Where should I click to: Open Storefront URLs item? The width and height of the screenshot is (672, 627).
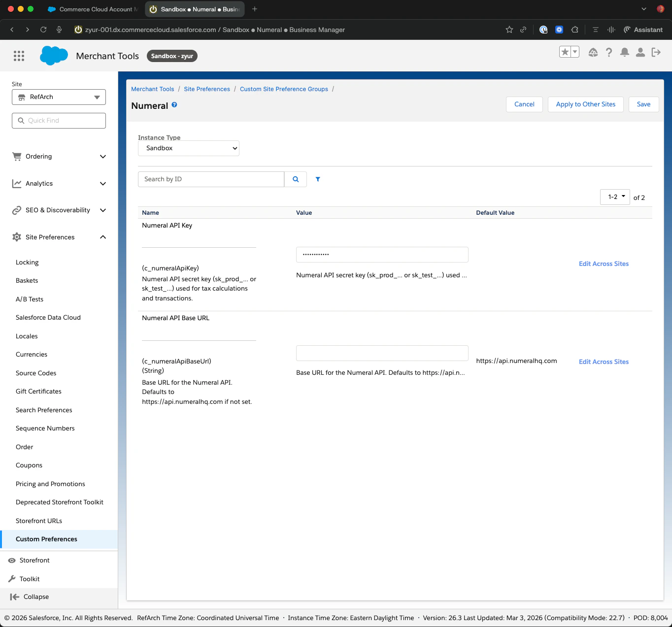pyautogui.click(x=39, y=521)
